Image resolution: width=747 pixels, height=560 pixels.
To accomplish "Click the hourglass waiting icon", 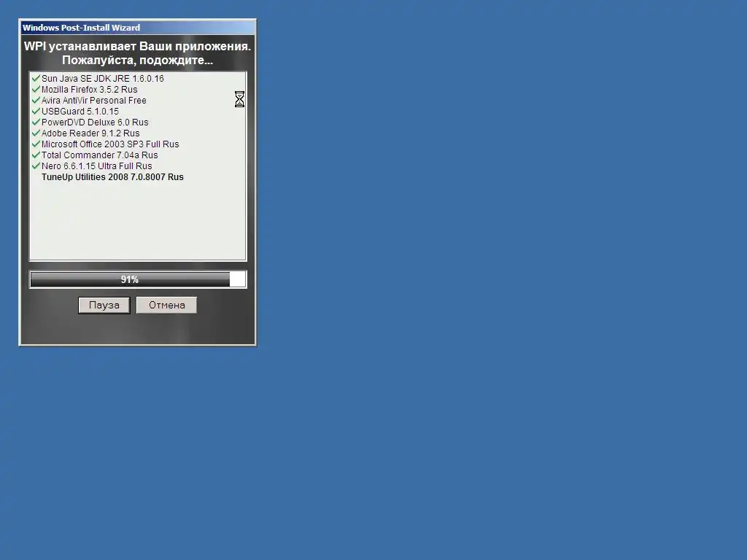I will 239,99.
